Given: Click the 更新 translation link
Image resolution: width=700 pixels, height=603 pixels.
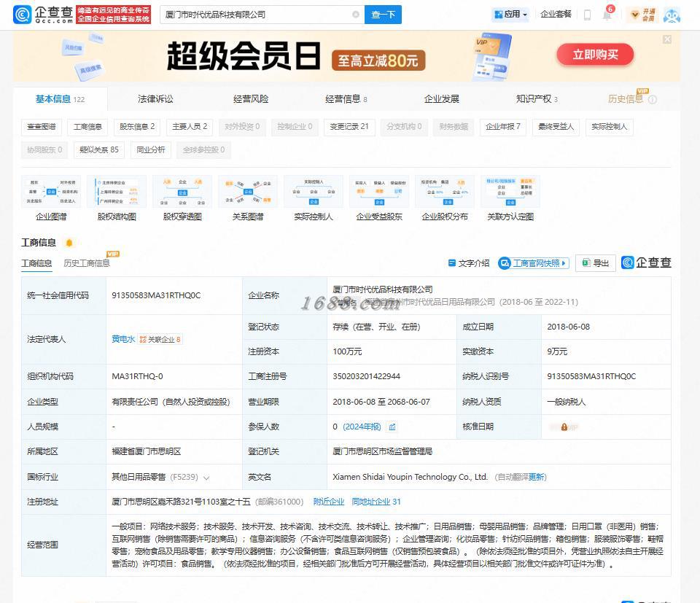Looking at the screenshot, I should point(536,477).
